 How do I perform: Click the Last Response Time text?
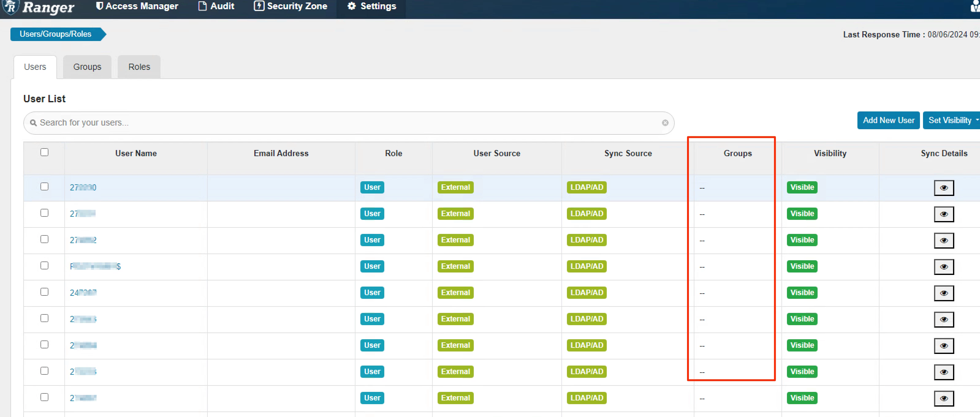click(x=912, y=35)
